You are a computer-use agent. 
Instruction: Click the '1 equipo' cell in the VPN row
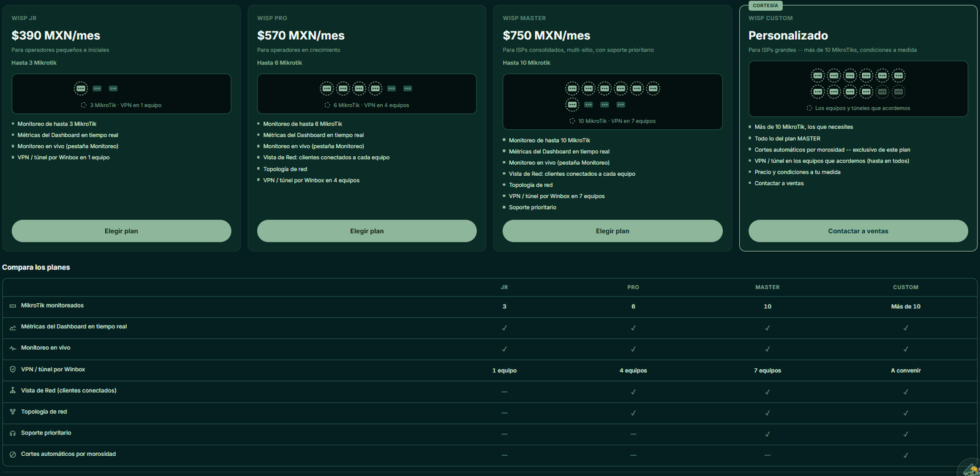coord(505,371)
